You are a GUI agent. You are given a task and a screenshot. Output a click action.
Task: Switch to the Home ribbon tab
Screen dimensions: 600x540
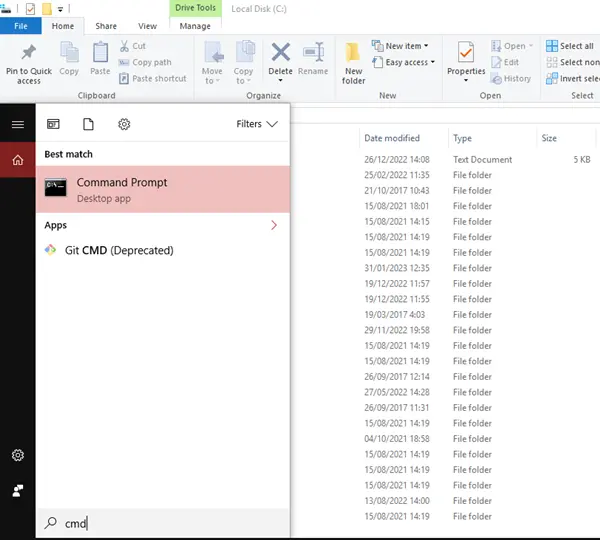[63, 26]
